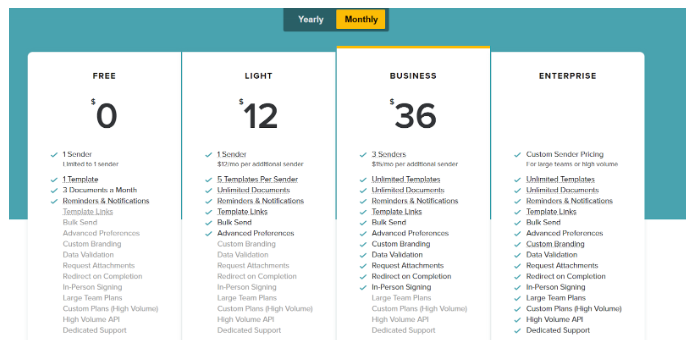This screenshot has width=699, height=361.
Task: Click 'High Volume API' in Enterprise plan
Action: coord(555,320)
